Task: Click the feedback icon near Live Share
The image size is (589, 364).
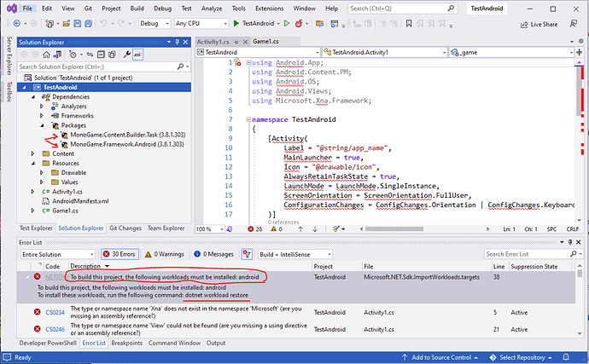Action: 574,24
